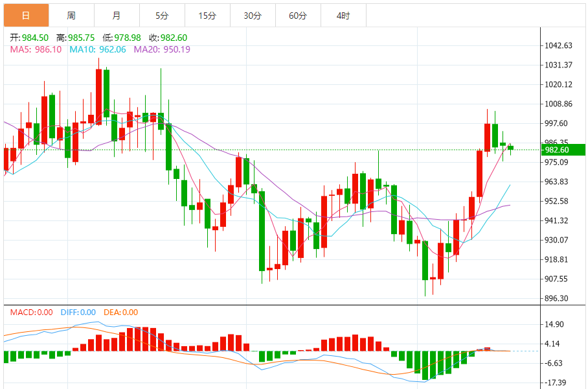Image resolution: width=588 pixels, height=389 pixels.
Task: Click the MACD:0.00 indicator label
Action: pos(31,312)
